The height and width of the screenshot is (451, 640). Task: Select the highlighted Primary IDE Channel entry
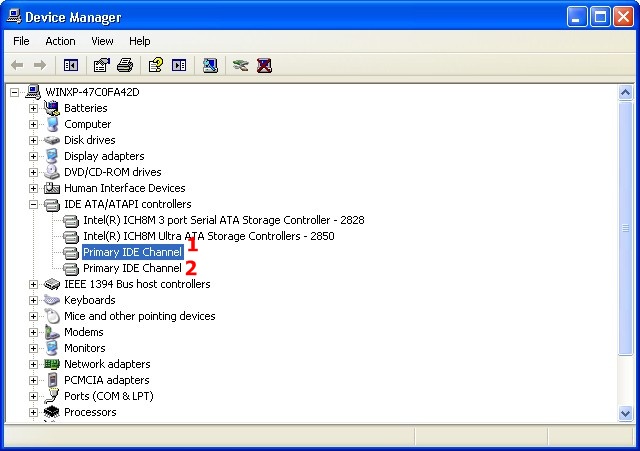132,252
